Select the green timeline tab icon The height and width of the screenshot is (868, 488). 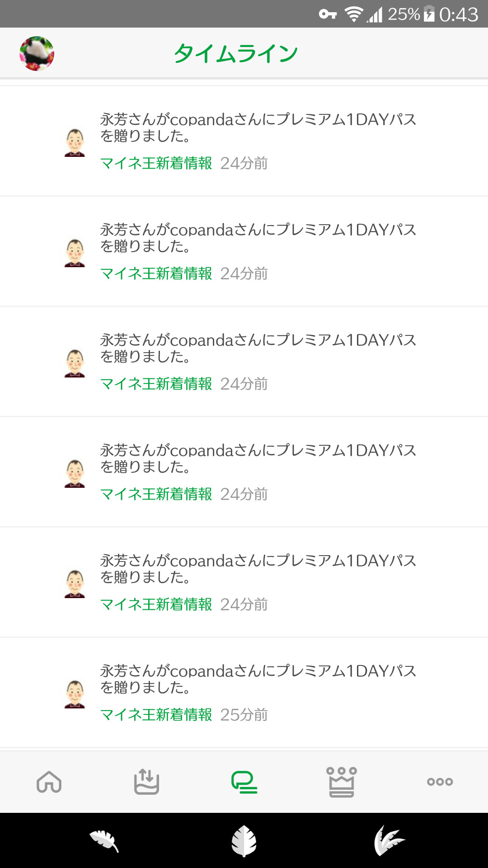pyautogui.click(x=244, y=782)
